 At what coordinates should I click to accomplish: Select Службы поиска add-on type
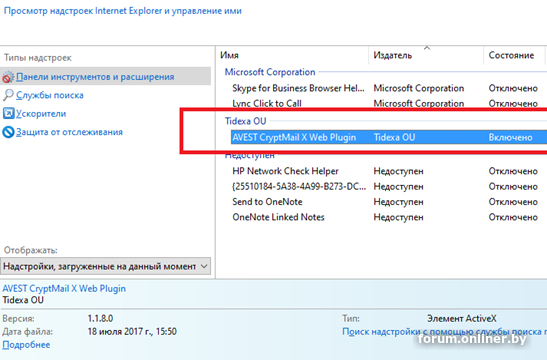click(50, 95)
